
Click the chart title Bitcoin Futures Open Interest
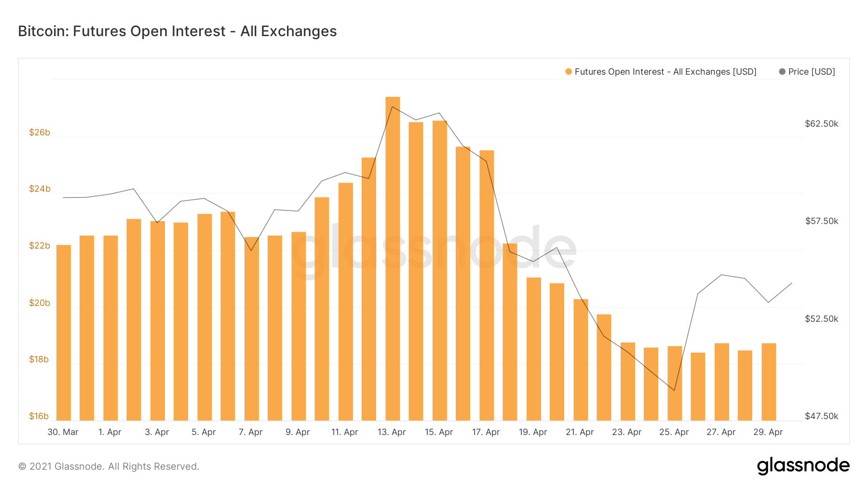(177, 31)
